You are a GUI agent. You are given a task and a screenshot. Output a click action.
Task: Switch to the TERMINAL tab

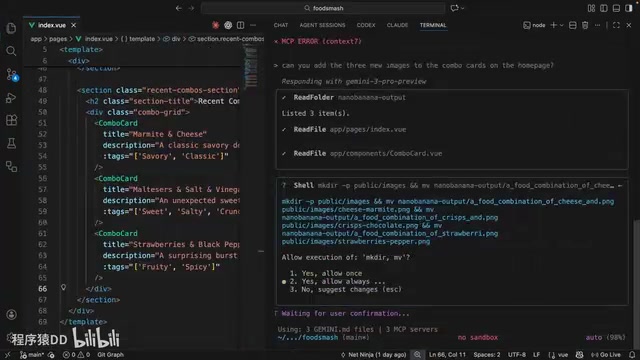pyautogui.click(x=433, y=25)
